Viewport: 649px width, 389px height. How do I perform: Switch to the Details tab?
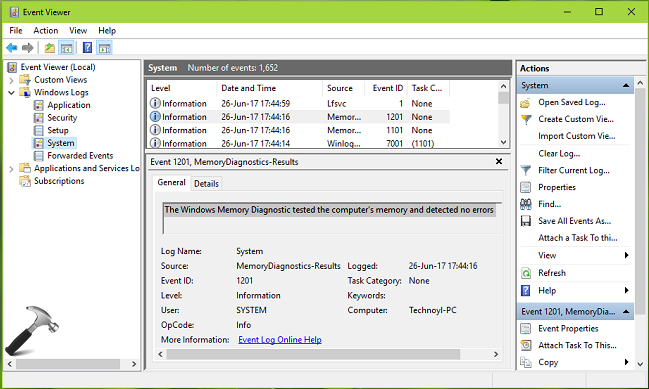[206, 183]
